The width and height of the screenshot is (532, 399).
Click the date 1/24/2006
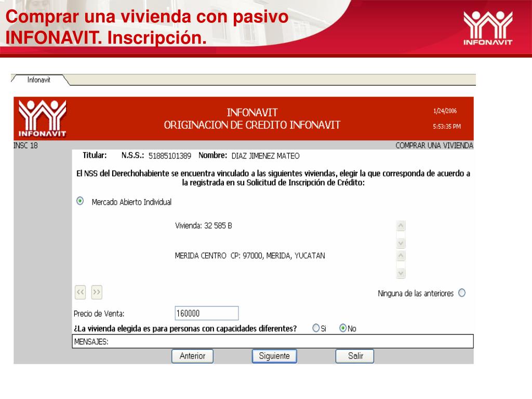tap(445, 111)
